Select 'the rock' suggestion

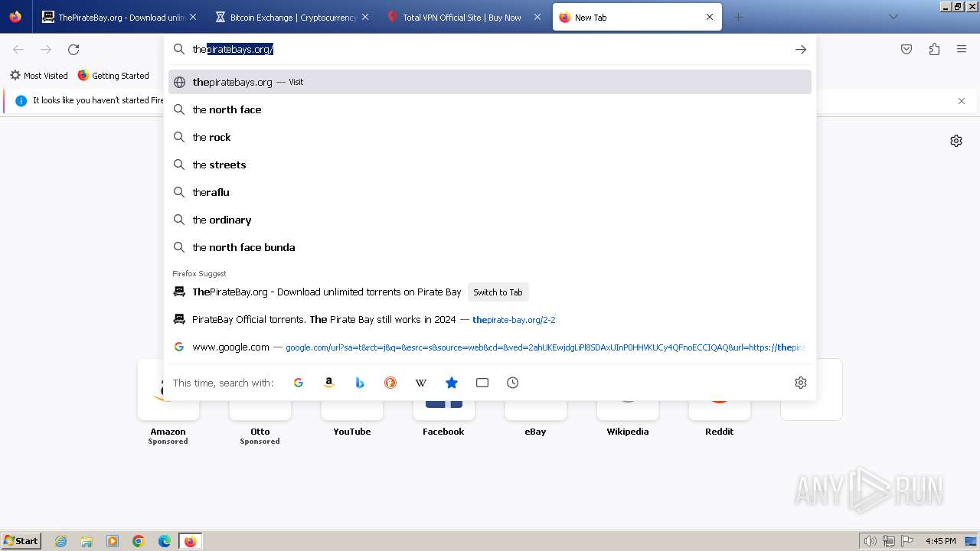point(490,137)
